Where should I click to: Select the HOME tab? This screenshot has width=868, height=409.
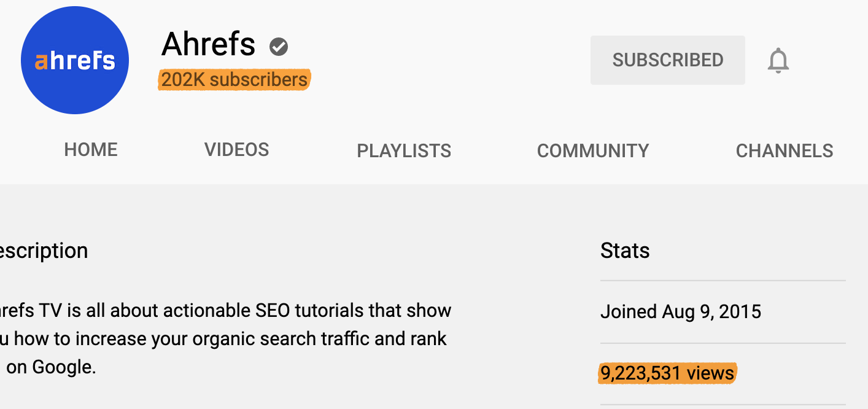[x=90, y=149]
